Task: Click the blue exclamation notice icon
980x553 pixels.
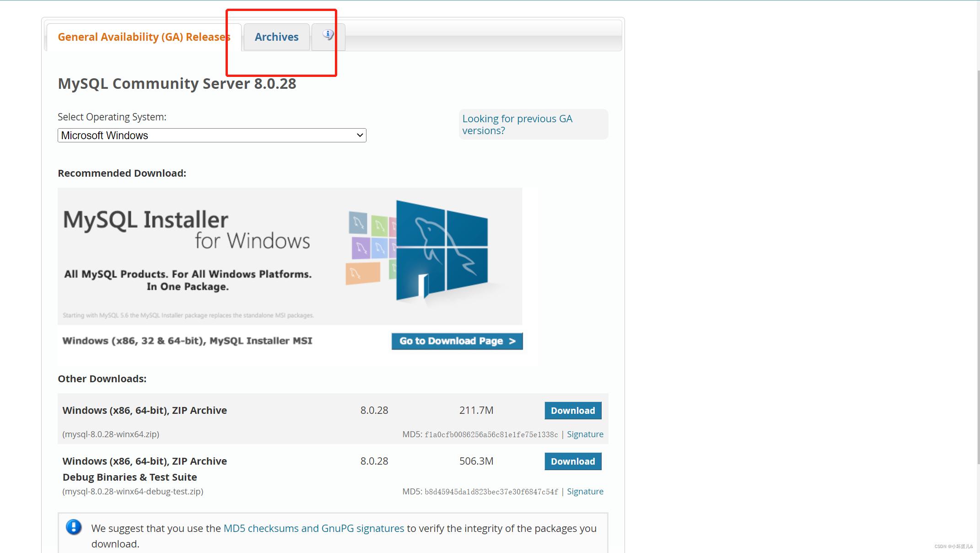Action: (74, 527)
